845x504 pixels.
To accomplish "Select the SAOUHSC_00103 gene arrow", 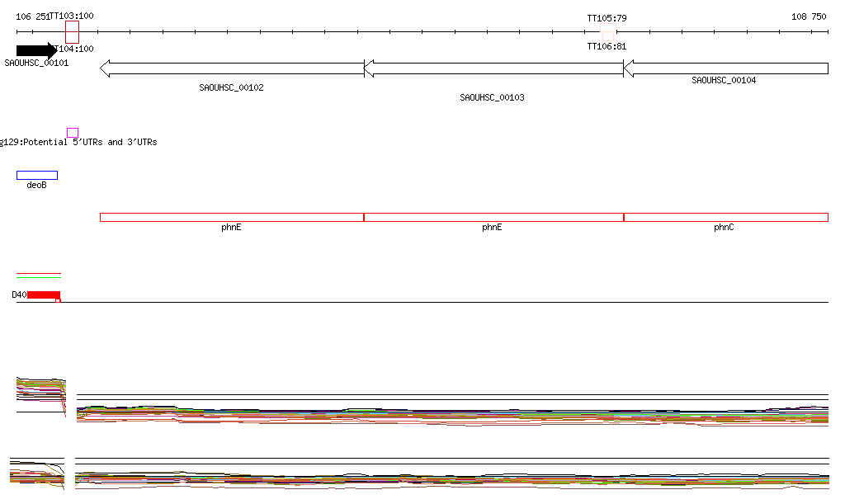I will point(493,68).
